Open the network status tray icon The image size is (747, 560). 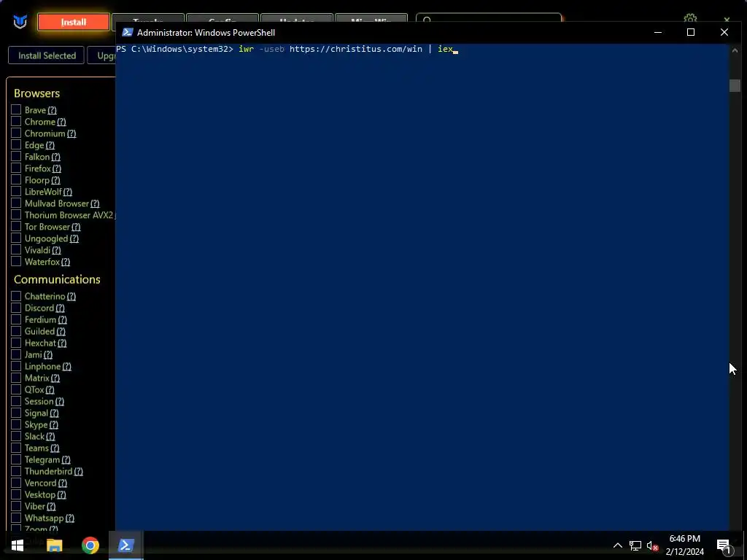tap(635, 545)
